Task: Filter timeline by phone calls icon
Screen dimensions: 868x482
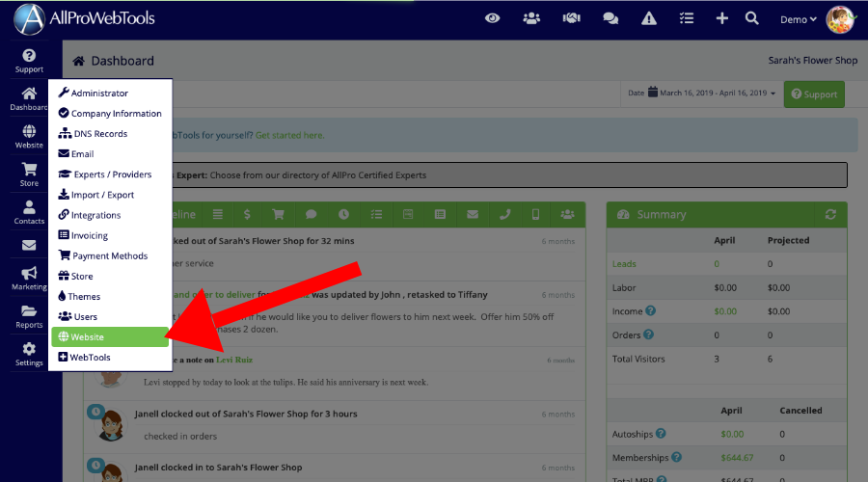Action: click(504, 214)
